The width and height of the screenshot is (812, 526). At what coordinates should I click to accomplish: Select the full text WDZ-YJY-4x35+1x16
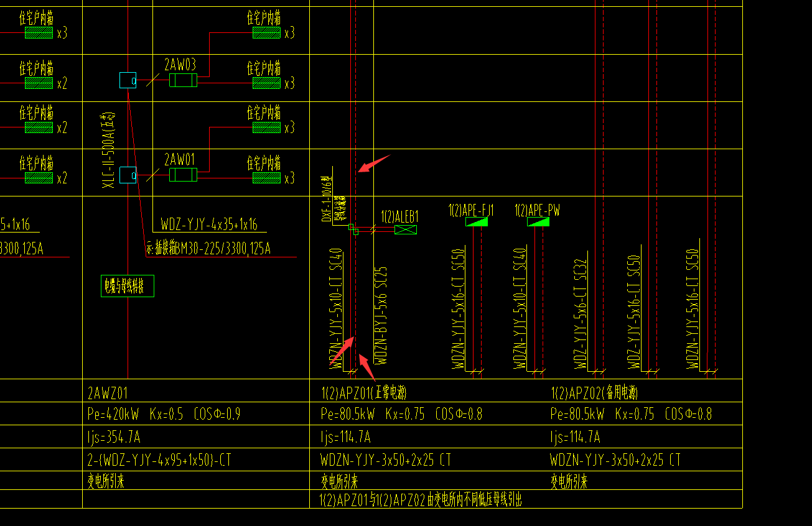coord(209,224)
